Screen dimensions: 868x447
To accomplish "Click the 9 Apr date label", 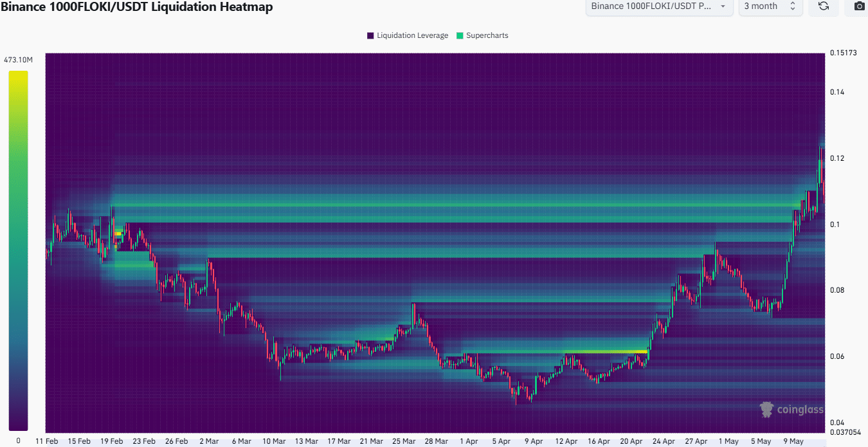I will (x=534, y=441).
